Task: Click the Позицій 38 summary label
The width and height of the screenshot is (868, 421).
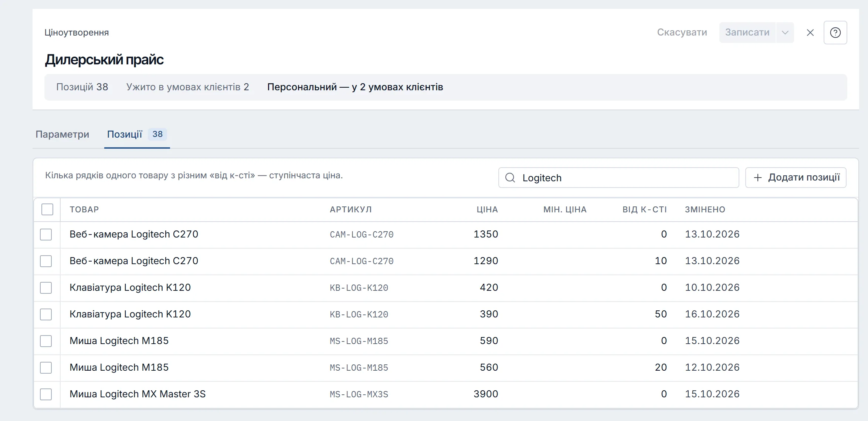Action: pos(82,87)
